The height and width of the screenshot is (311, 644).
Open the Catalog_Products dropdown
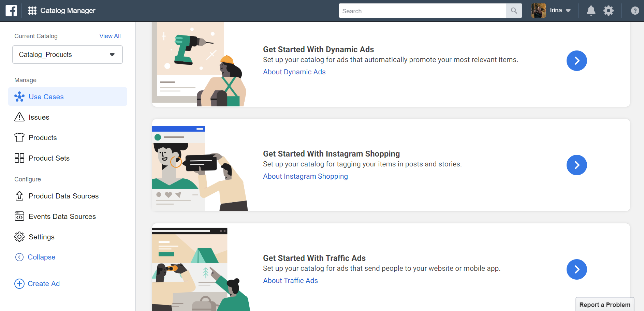coord(68,55)
